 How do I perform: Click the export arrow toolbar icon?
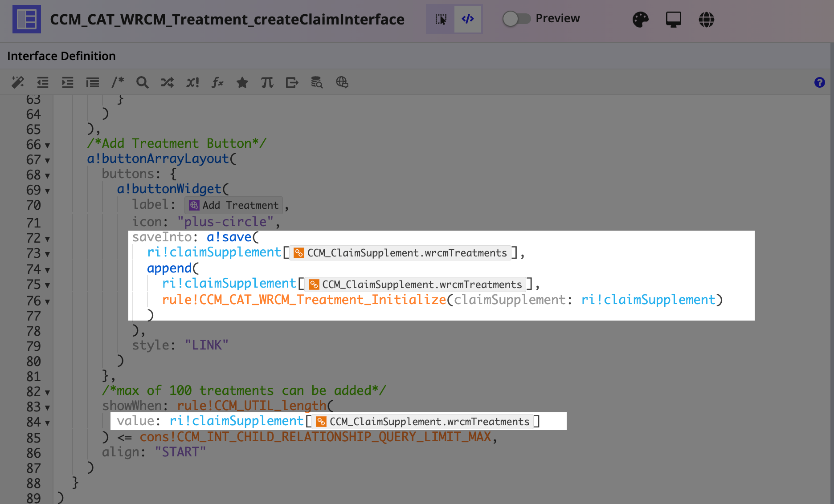coord(292,82)
